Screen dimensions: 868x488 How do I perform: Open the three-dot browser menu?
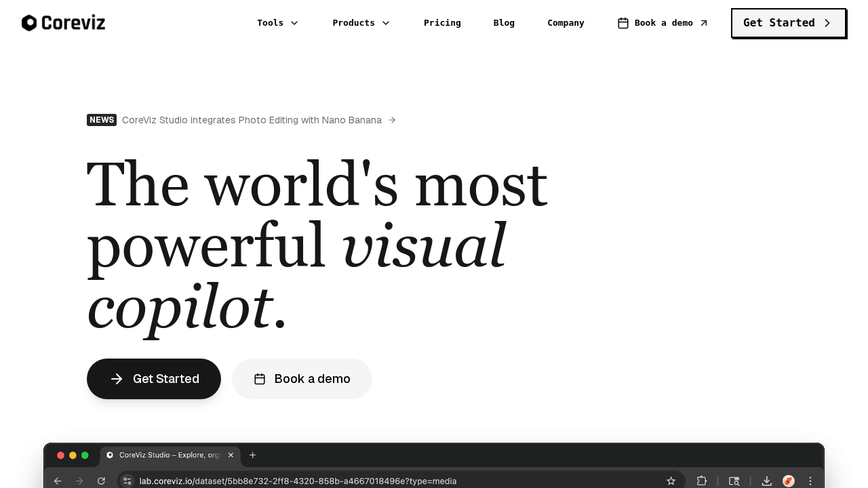tap(810, 481)
